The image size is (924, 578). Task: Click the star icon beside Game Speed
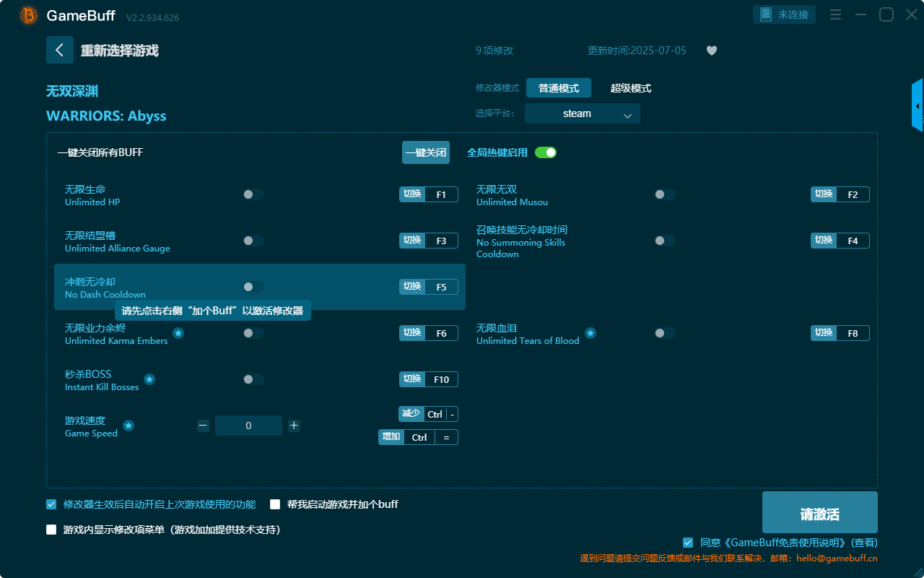128,426
